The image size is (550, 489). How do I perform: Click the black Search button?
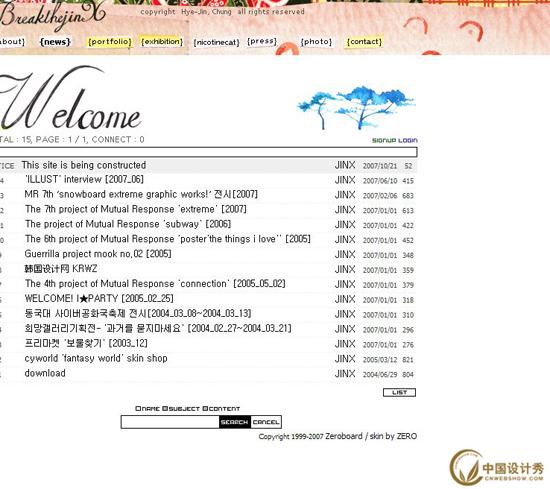coord(235,422)
